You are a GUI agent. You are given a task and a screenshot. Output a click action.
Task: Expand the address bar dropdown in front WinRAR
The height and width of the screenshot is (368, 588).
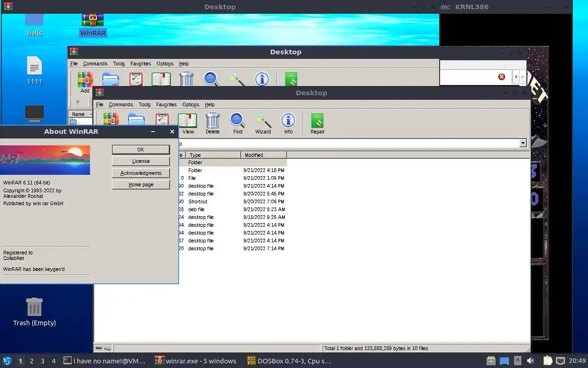(x=523, y=144)
